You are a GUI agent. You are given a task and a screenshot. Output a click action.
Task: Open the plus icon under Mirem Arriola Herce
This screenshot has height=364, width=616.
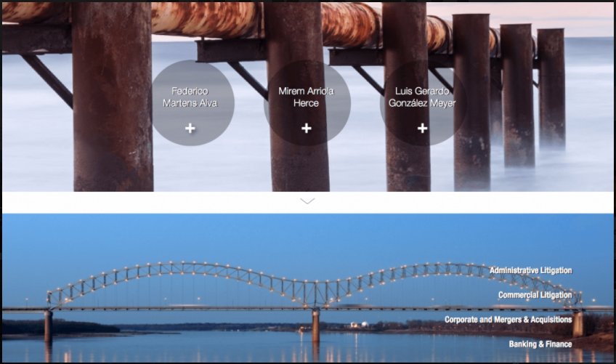[x=307, y=128]
